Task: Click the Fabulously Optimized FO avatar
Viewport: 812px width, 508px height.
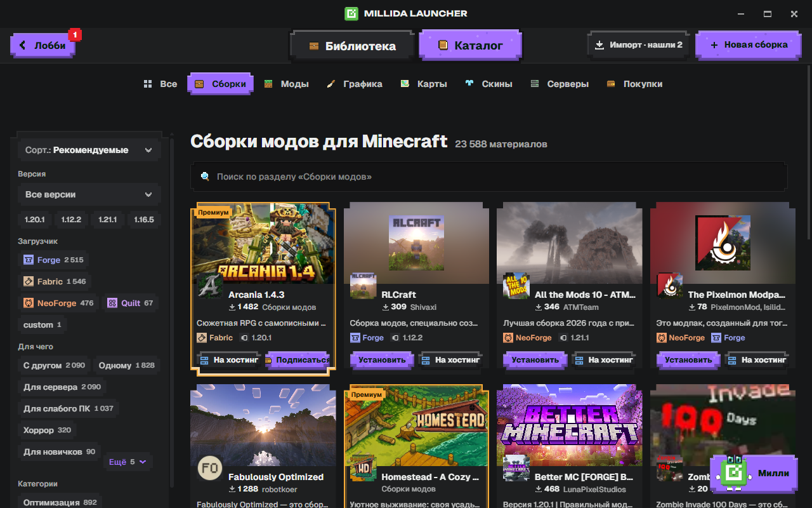Action: point(210,469)
